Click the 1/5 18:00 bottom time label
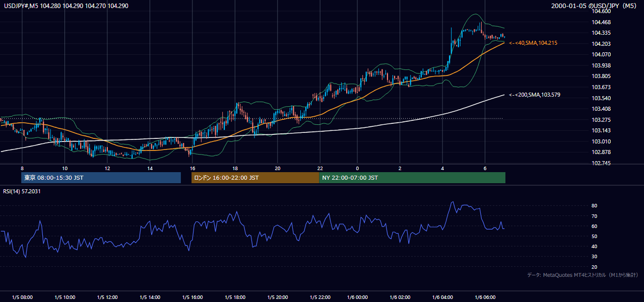Screen dimensions: 644x302 coord(235,297)
